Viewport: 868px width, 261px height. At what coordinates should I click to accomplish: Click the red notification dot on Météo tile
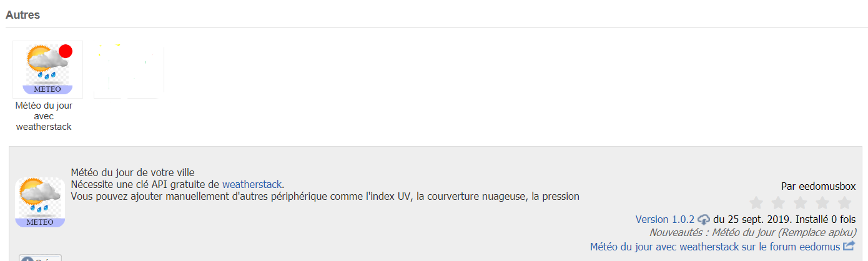point(66,51)
